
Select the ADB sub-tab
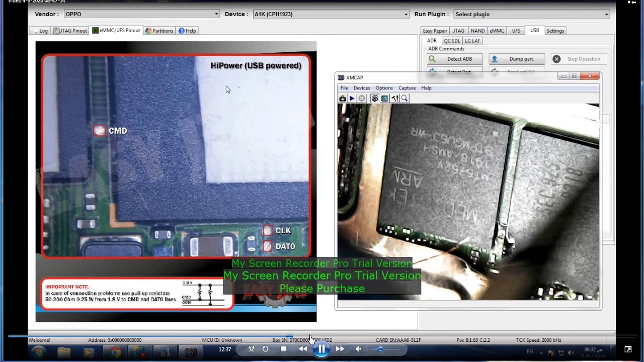click(432, 41)
